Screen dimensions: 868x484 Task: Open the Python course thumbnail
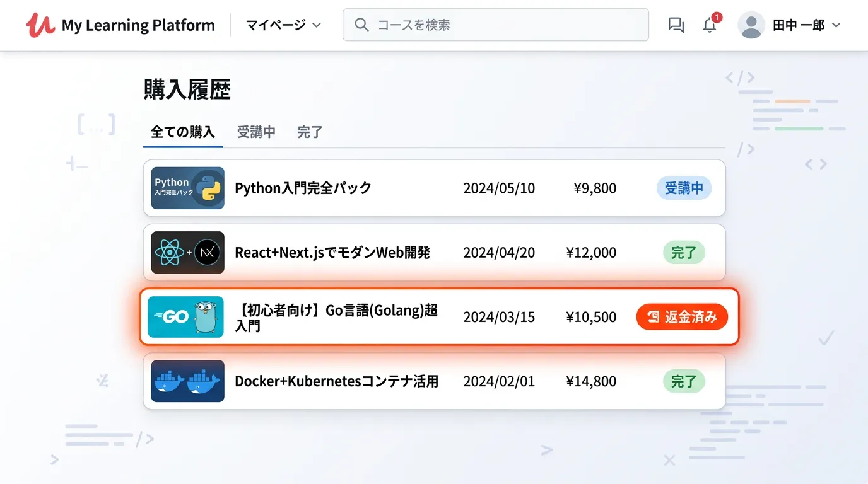click(187, 188)
